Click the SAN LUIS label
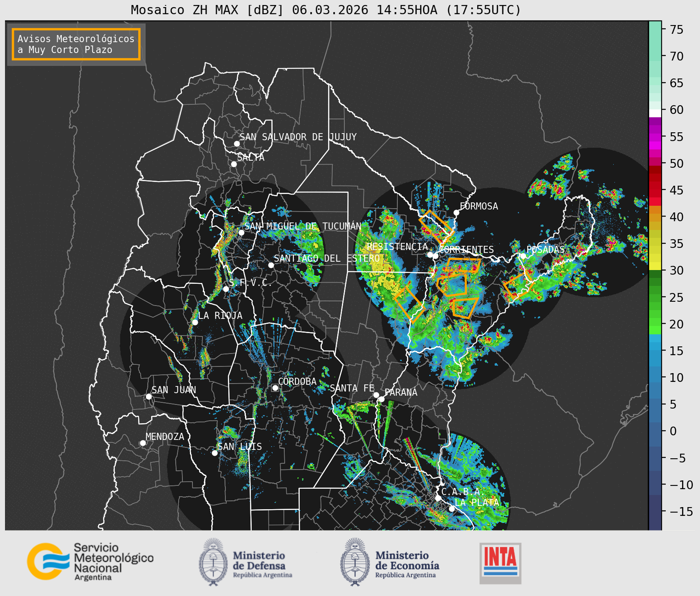This screenshot has width=700, height=596. pyautogui.click(x=240, y=447)
